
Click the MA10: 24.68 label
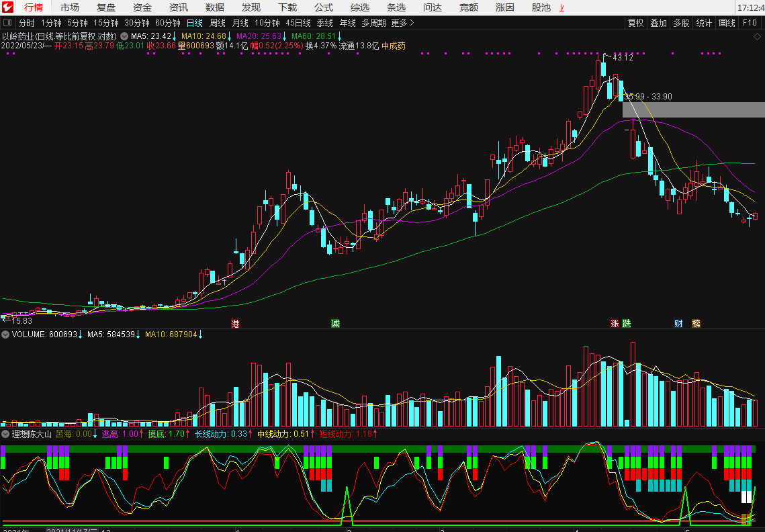coord(204,36)
